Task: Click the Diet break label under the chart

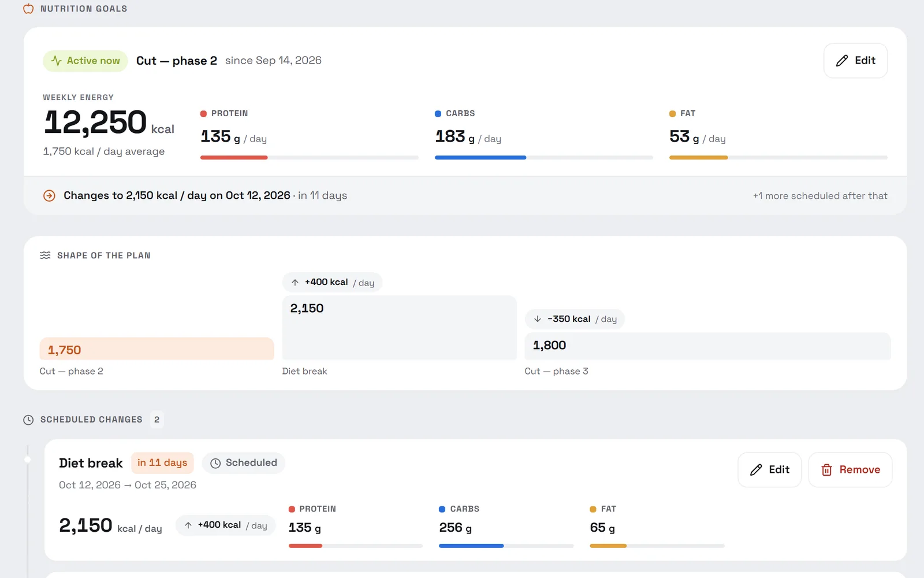Action: pos(304,371)
